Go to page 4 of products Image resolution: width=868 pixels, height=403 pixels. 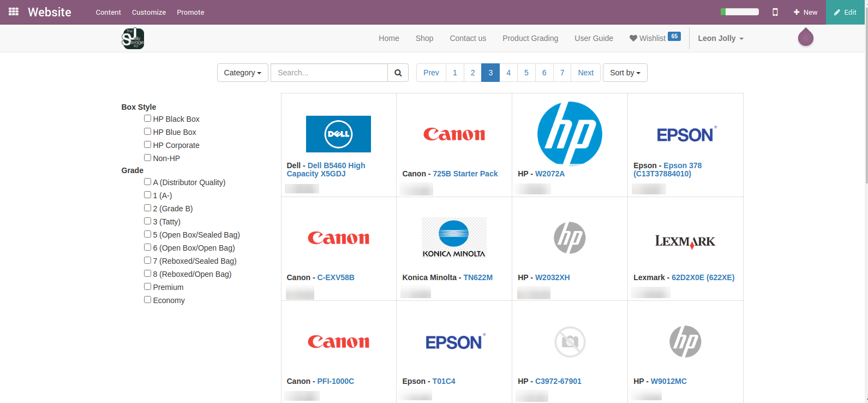click(x=508, y=73)
